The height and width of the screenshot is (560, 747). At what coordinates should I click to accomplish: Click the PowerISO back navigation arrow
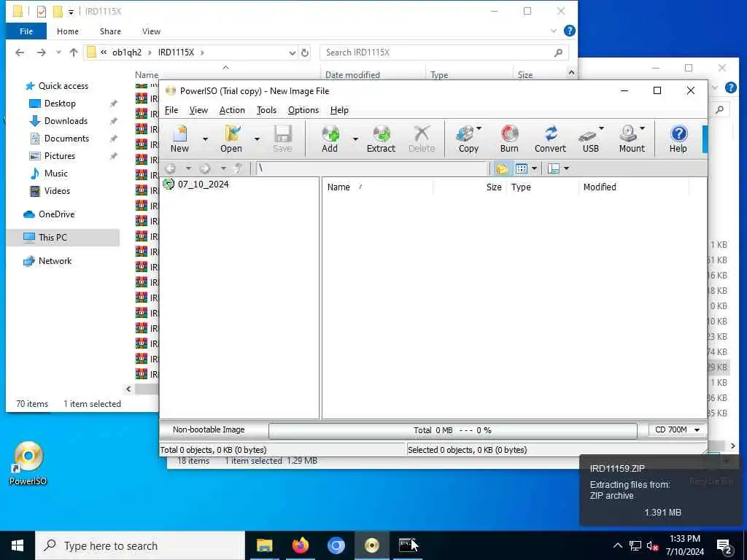[x=171, y=168]
